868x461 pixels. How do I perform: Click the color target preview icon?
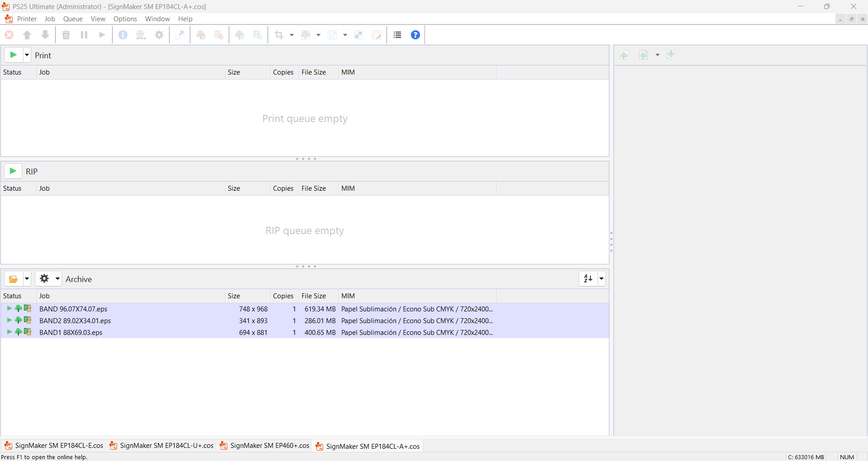click(x=141, y=35)
